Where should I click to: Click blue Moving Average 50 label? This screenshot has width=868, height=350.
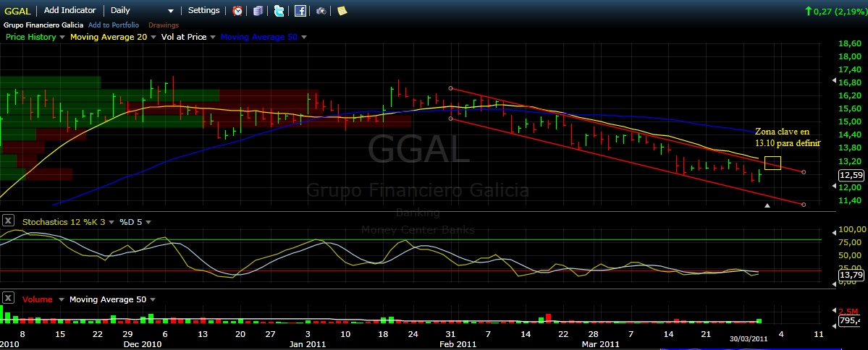(259, 37)
